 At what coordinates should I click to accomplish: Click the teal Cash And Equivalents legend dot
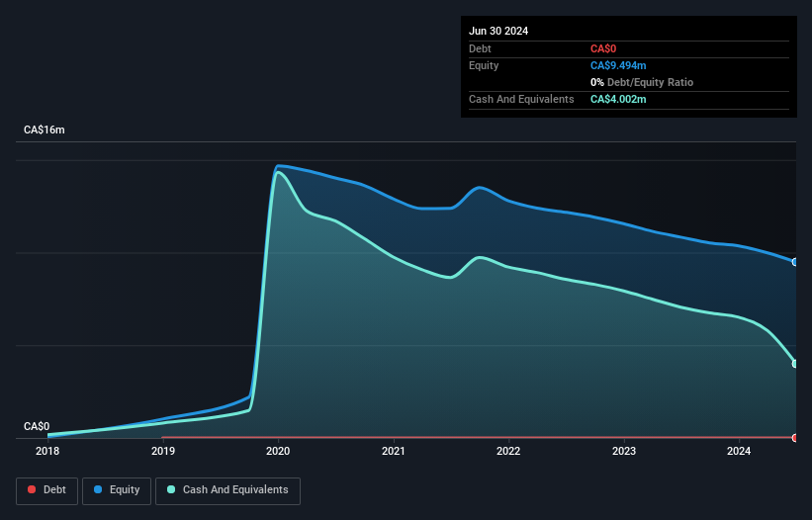point(171,489)
